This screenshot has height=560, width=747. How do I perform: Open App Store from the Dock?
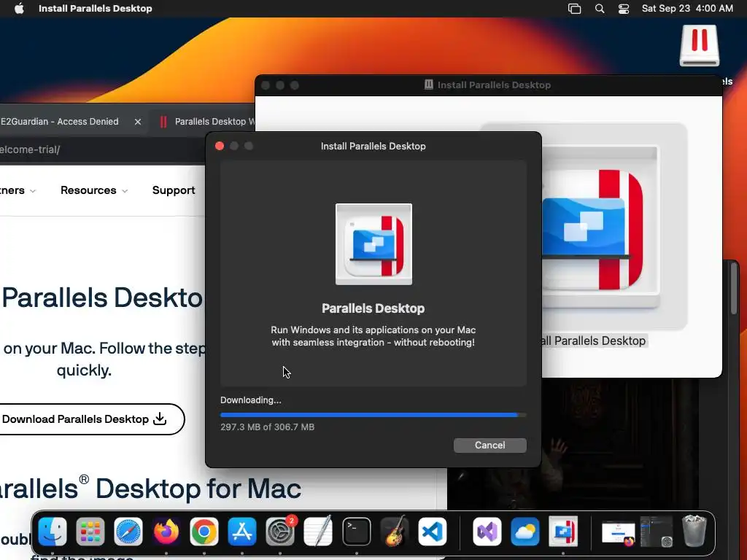click(242, 532)
